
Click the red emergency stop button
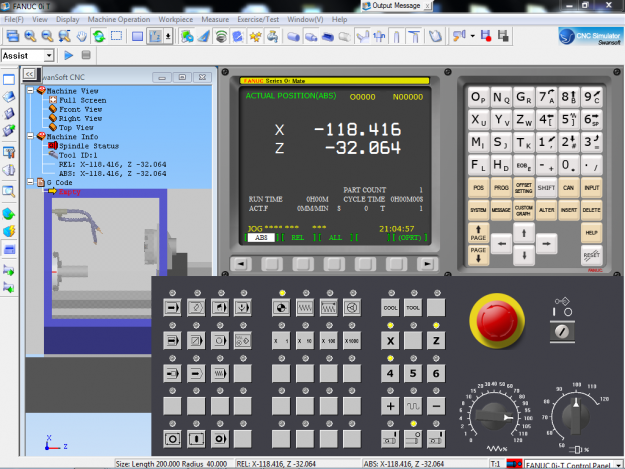497,321
